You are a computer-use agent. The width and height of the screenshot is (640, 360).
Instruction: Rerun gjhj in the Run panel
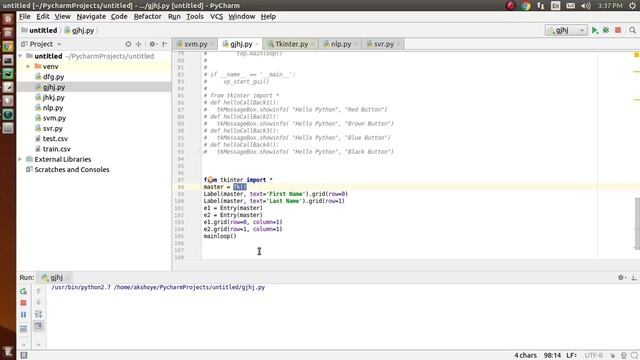click(24, 291)
